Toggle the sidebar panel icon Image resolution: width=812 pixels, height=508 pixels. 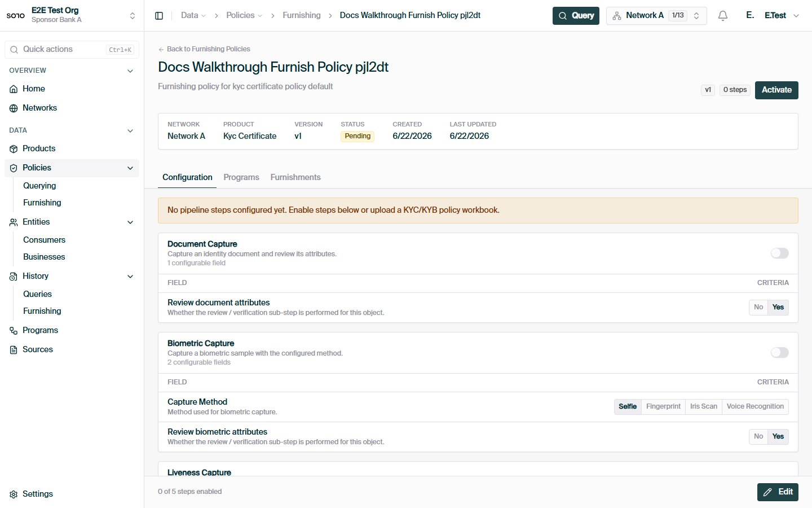point(159,16)
